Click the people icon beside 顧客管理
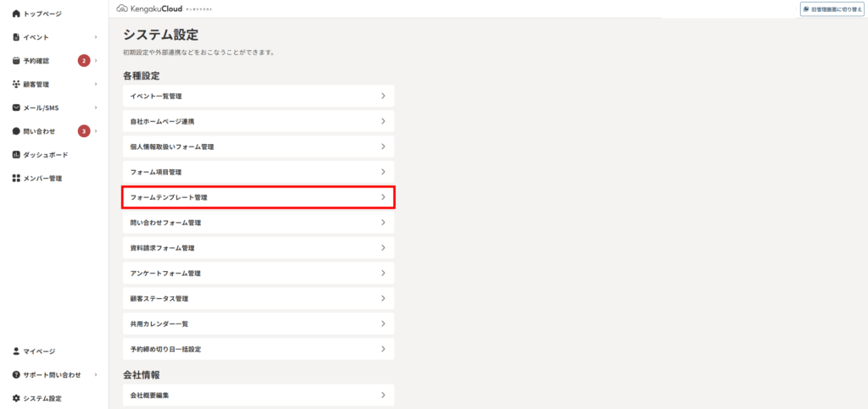This screenshot has height=409, width=868. tap(16, 84)
